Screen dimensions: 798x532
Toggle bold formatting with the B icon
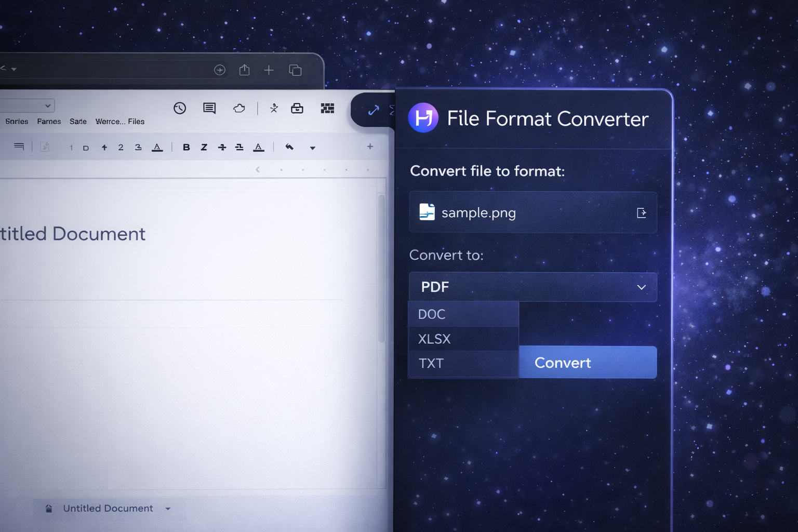(x=186, y=147)
